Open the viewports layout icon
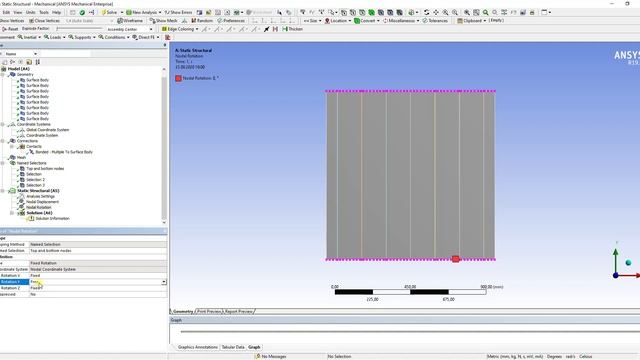640x360 pixels. point(546,12)
